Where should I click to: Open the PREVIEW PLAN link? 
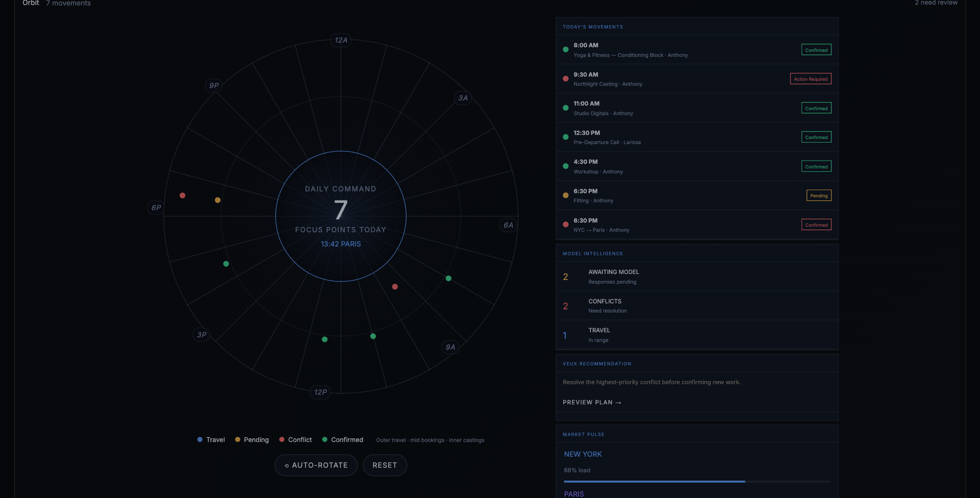coord(592,402)
